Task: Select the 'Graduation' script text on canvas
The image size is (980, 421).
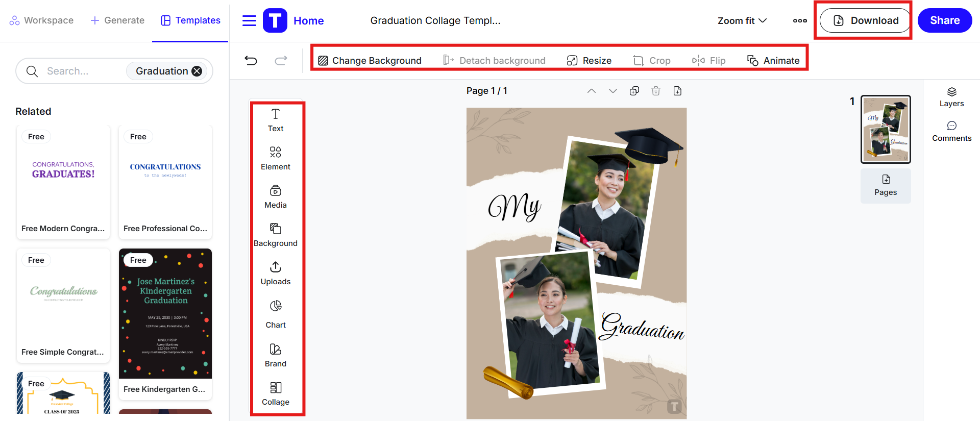Action: pyautogui.click(x=643, y=327)
